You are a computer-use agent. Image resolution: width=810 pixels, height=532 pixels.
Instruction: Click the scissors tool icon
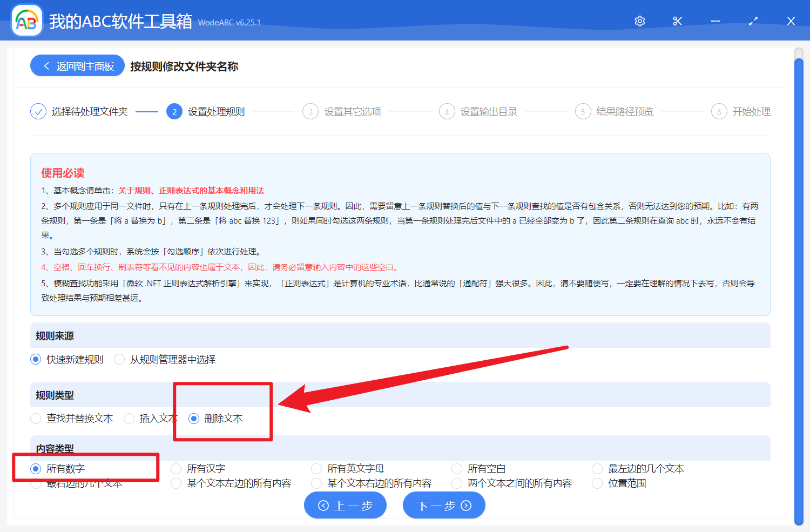[678, 21]
